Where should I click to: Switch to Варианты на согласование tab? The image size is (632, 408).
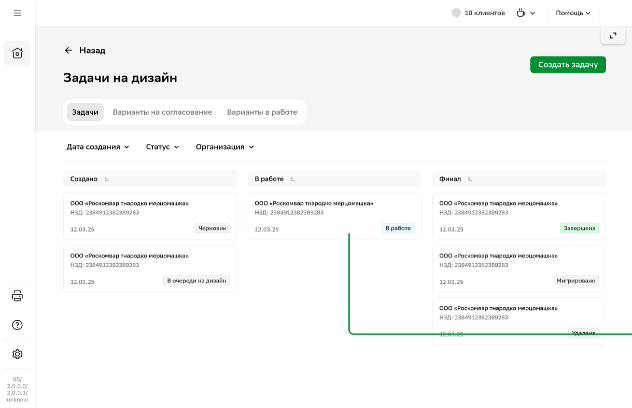point(162,112)
